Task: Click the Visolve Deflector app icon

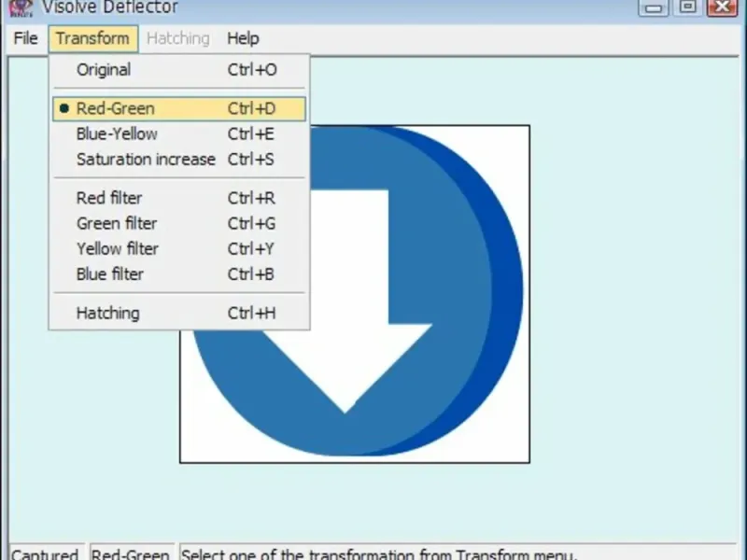Action: pyautogui.click(x=21, y=7)
